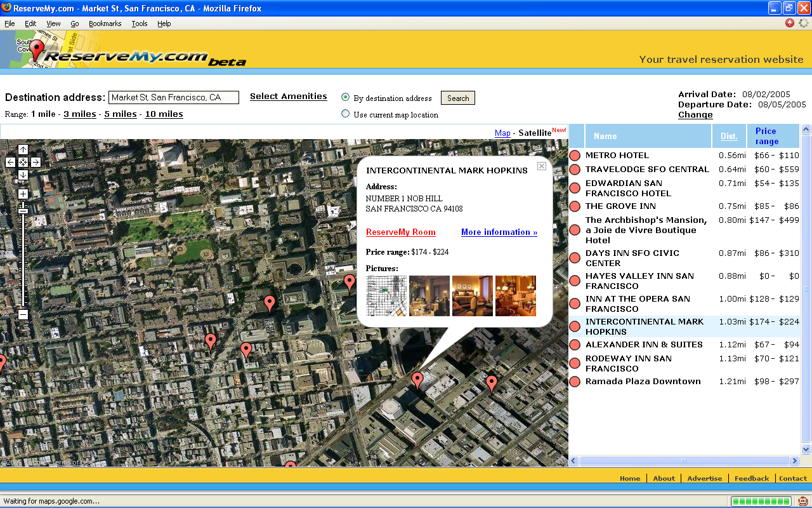Open the View menu
The image size is (812, 508).
point(53,23)
